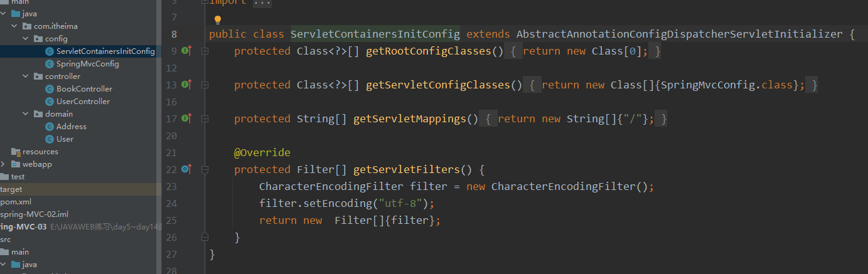The image size is (868, 274).
Task: Click the implements gutter icon on line 13
Action: pos(186,85)
